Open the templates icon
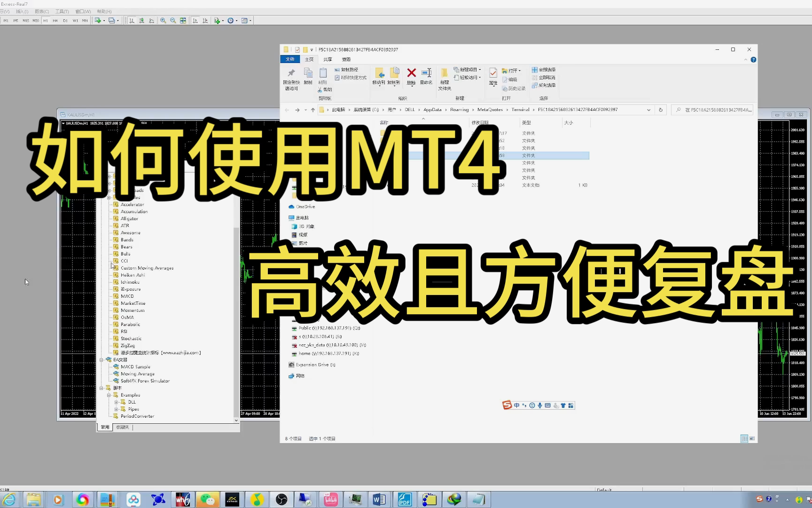812x508 pixels. tap(244, 21)
